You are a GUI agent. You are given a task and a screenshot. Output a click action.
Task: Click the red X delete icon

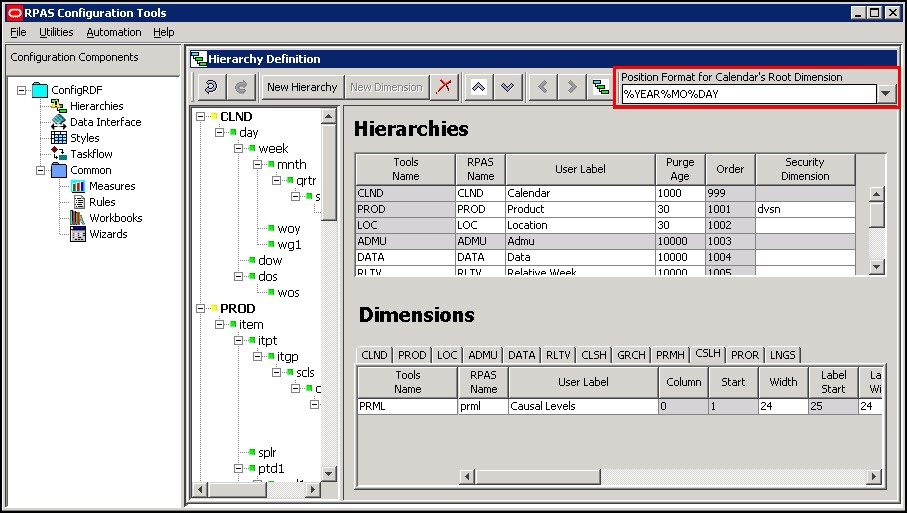coord(444,87)
